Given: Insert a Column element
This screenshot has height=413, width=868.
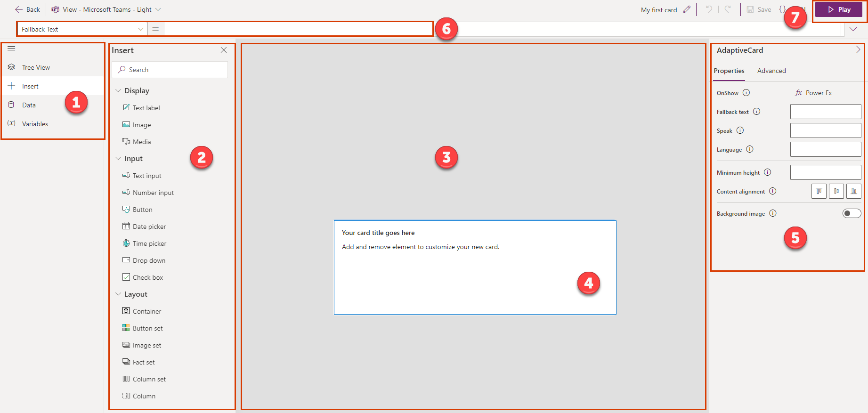Looking at the screenshot, I should click(x=139, y=396).
